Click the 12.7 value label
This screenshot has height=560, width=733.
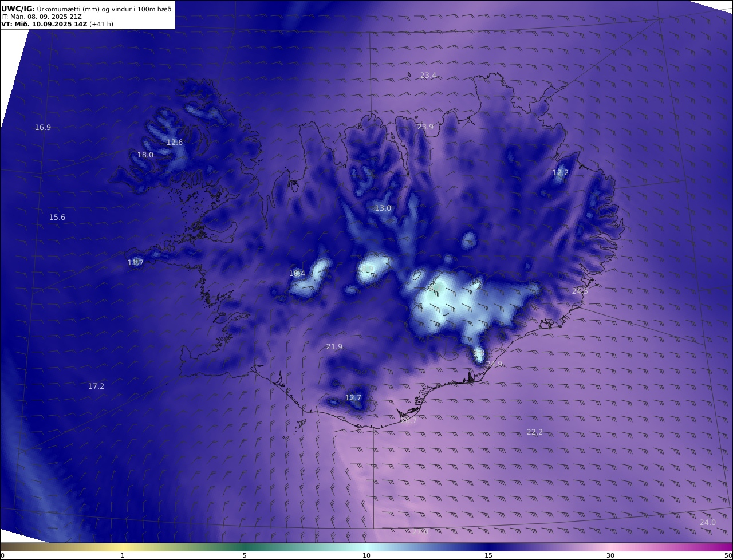353,397
